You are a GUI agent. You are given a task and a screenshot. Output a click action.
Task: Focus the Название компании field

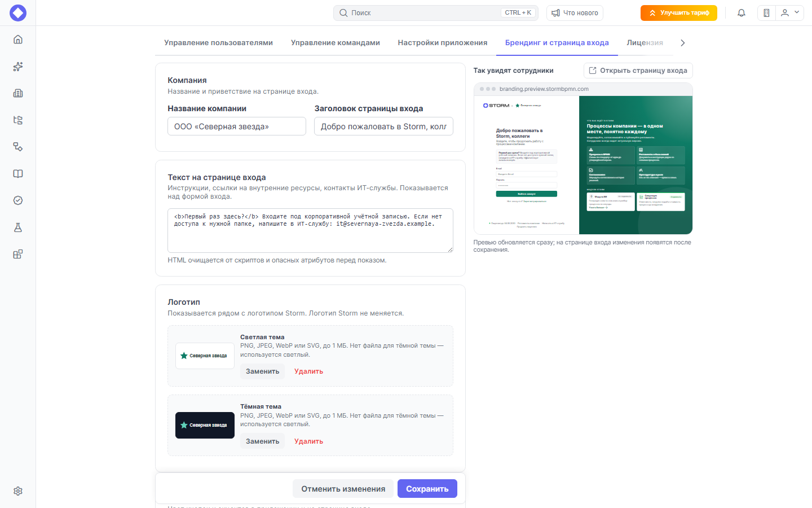tap(237, 126)
